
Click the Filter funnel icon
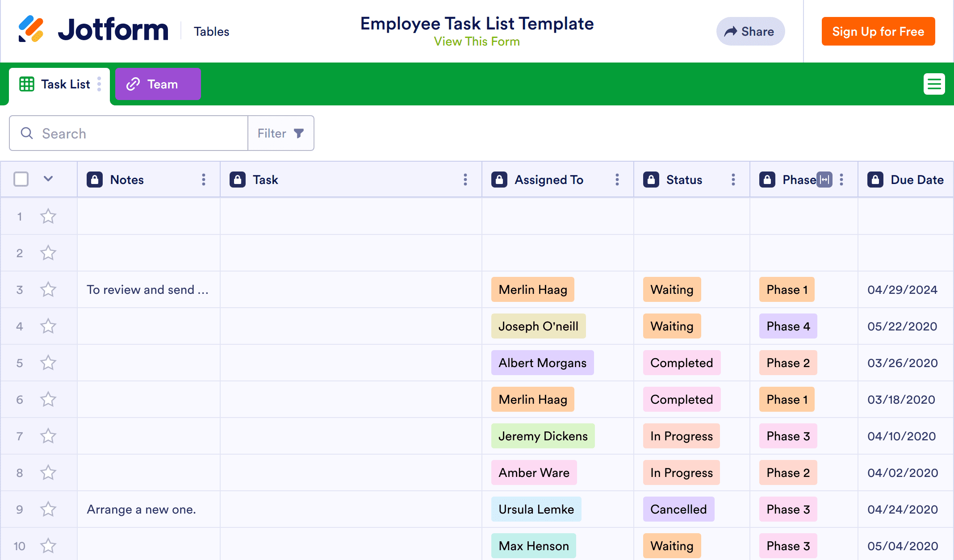tap(299, 133)
